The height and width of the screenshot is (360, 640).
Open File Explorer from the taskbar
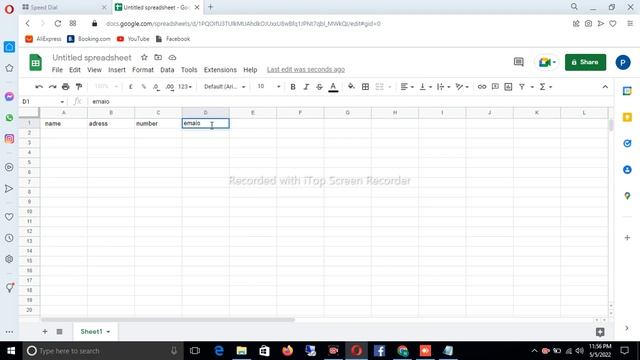click(242, 351)
